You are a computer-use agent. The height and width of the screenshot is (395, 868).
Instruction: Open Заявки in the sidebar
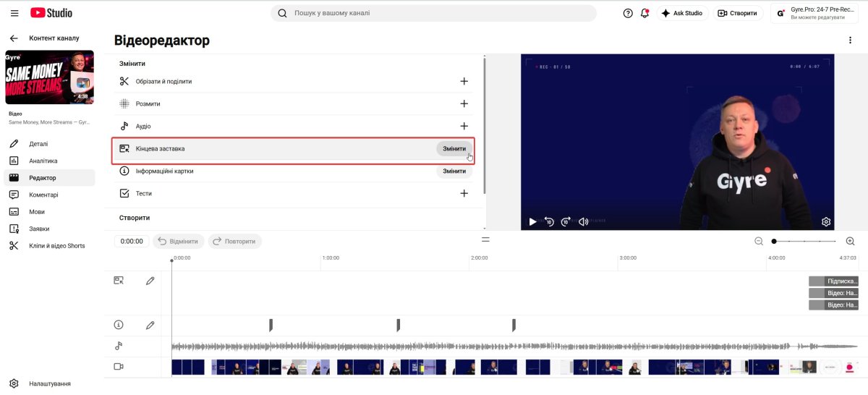[49, 229]
